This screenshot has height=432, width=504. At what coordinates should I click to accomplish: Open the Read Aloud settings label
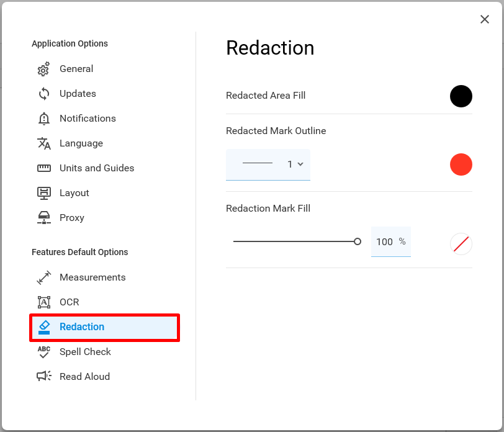[84, 376]
